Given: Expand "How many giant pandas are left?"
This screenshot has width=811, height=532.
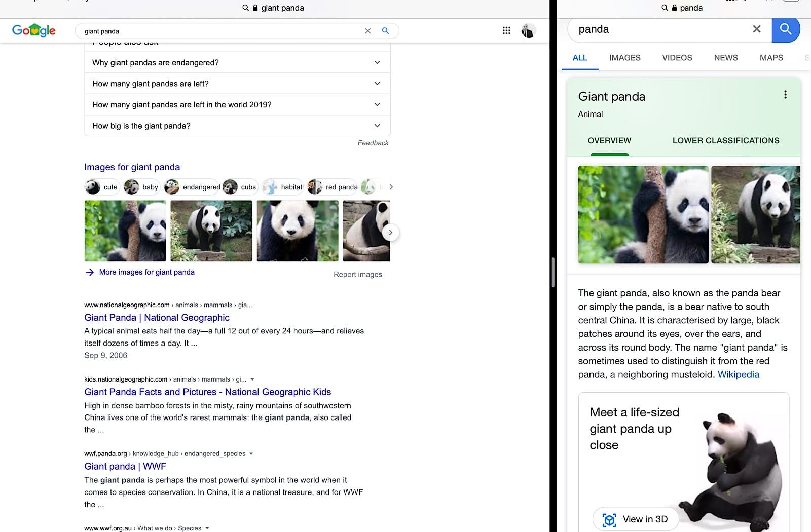Looking at the screenshot, I should click(237, 84).
